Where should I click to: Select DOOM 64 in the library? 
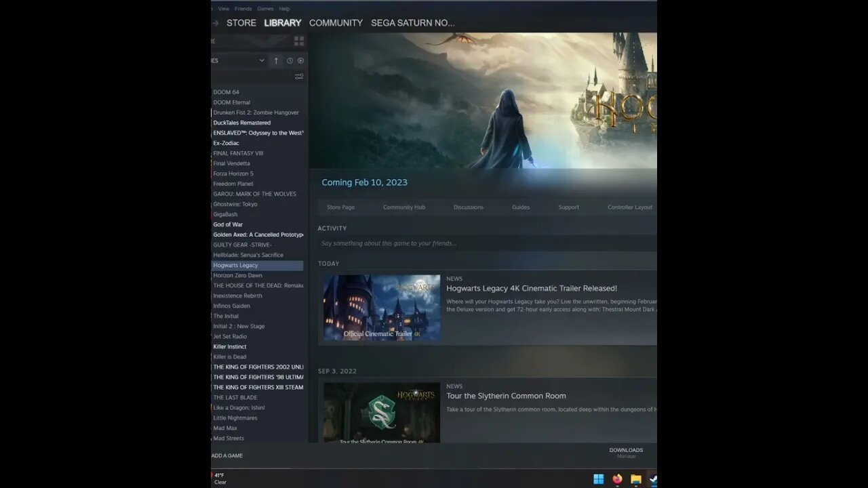[226, 92]
